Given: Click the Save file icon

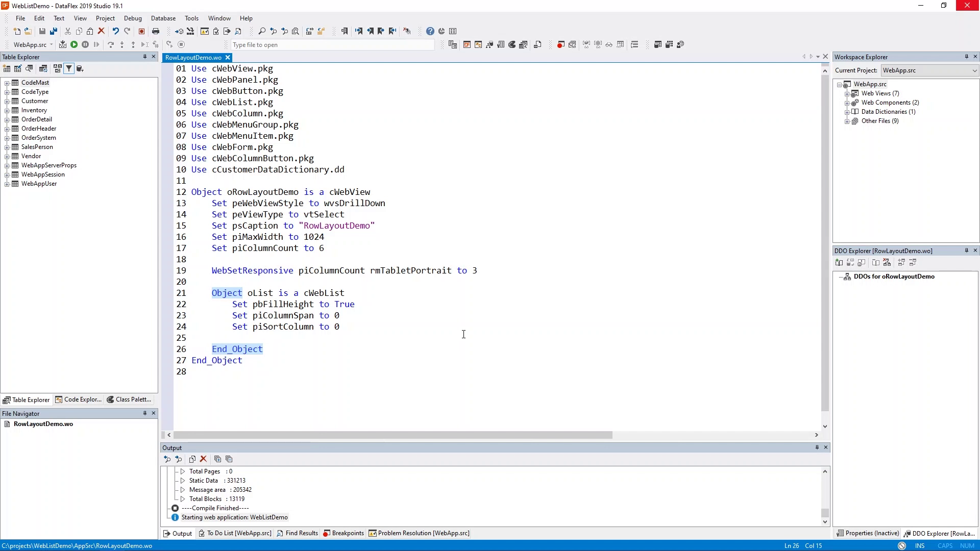Looking at the screenshot, I should [42, 31].
